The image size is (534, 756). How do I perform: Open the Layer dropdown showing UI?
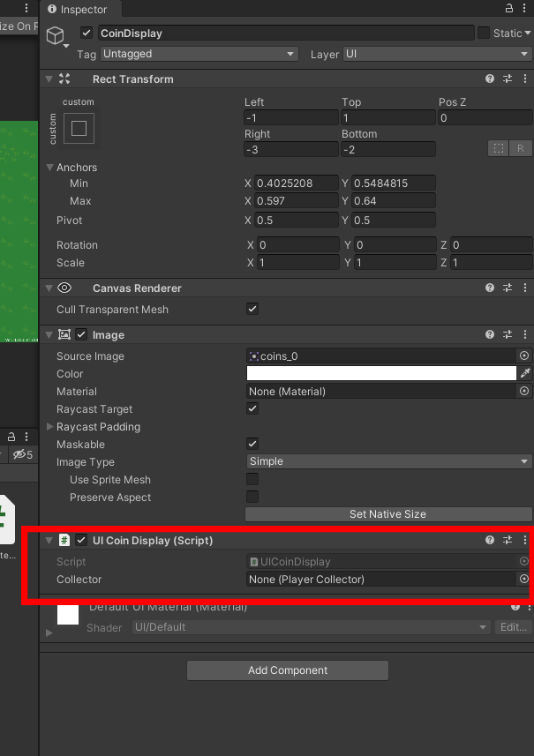coord(438,54)
